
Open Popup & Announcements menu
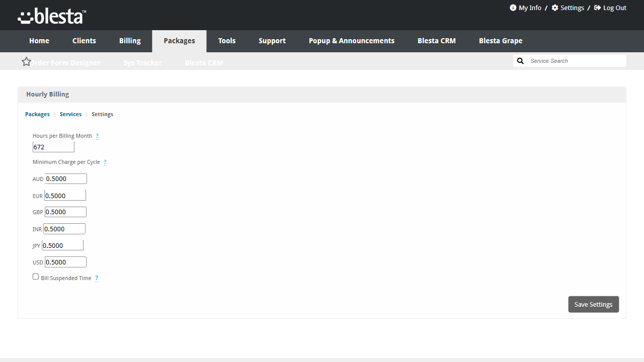352,41
